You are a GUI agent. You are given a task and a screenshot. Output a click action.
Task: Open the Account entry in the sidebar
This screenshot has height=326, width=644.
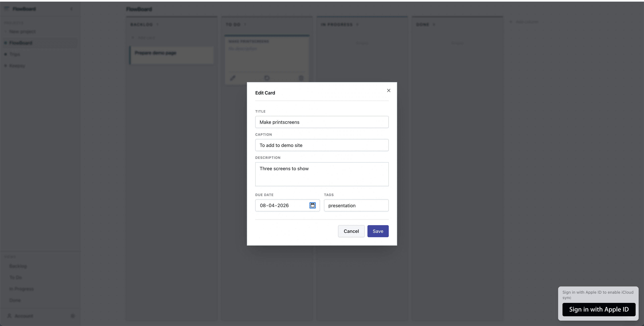point(20,316)
